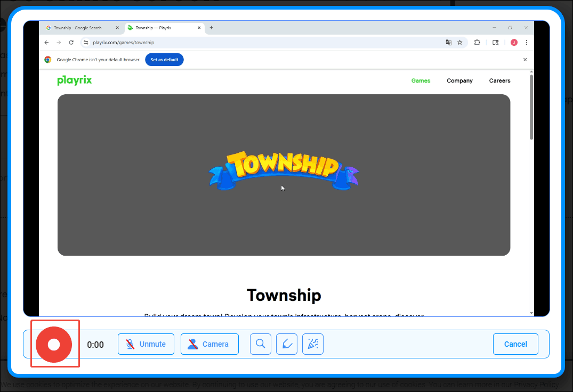Image resolution: width=573 pixels, height=392 pixels.
Task: Open the Chrome profile avatar
Action: (514, 42)
